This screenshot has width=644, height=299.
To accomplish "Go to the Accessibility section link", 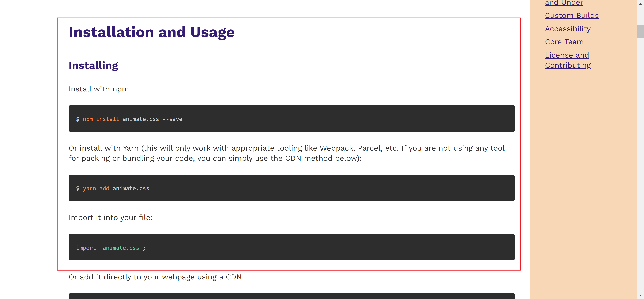I will (x=568, y=29).
